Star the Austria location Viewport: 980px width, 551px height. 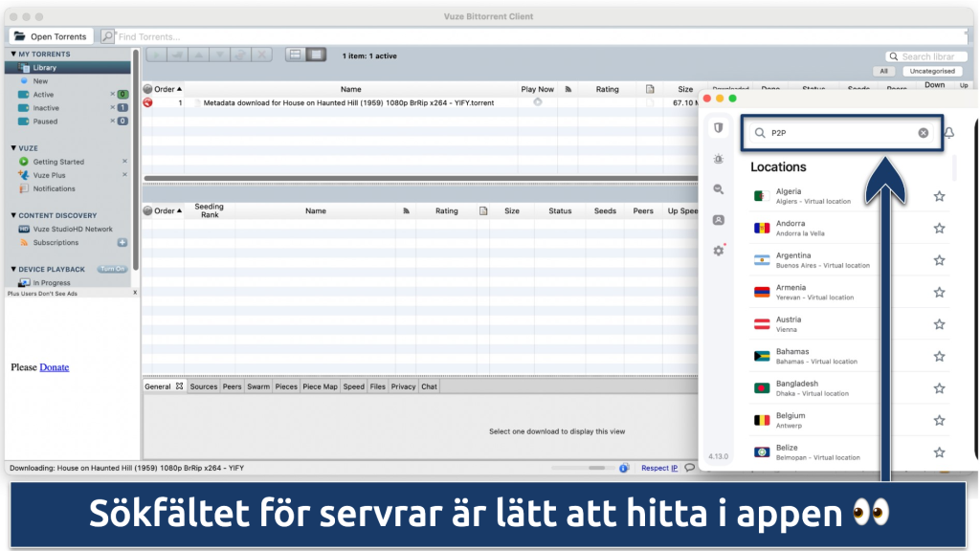939,324
